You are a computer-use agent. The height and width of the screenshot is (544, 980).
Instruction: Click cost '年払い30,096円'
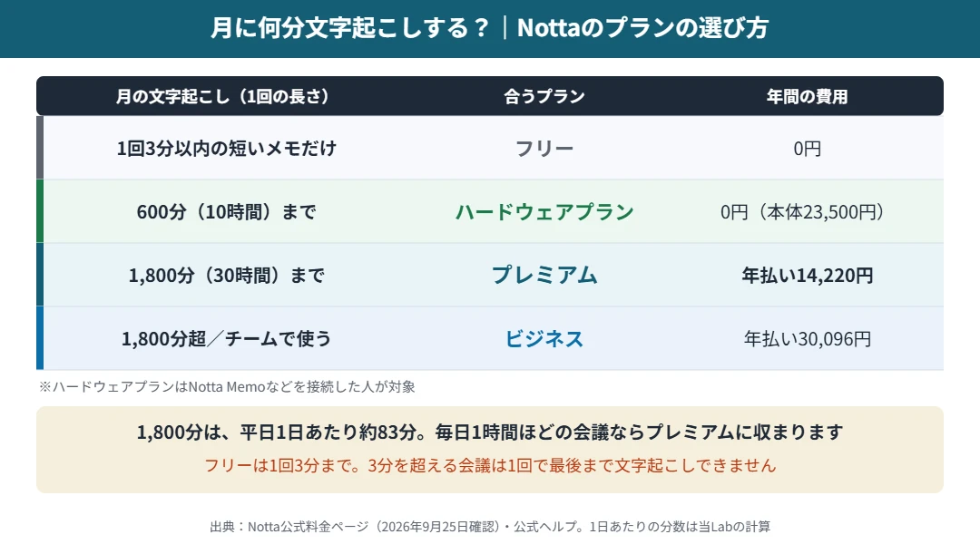(807, 338)
